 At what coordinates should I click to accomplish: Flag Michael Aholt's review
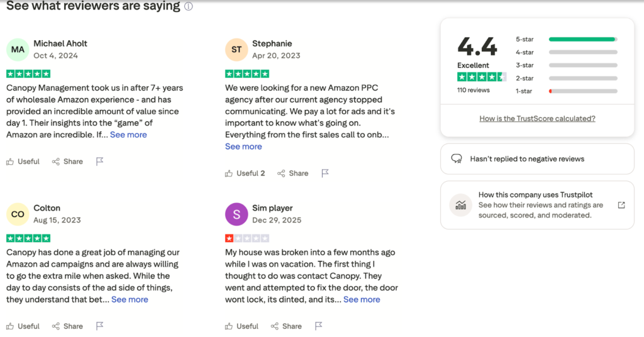(x=99, y=162)
